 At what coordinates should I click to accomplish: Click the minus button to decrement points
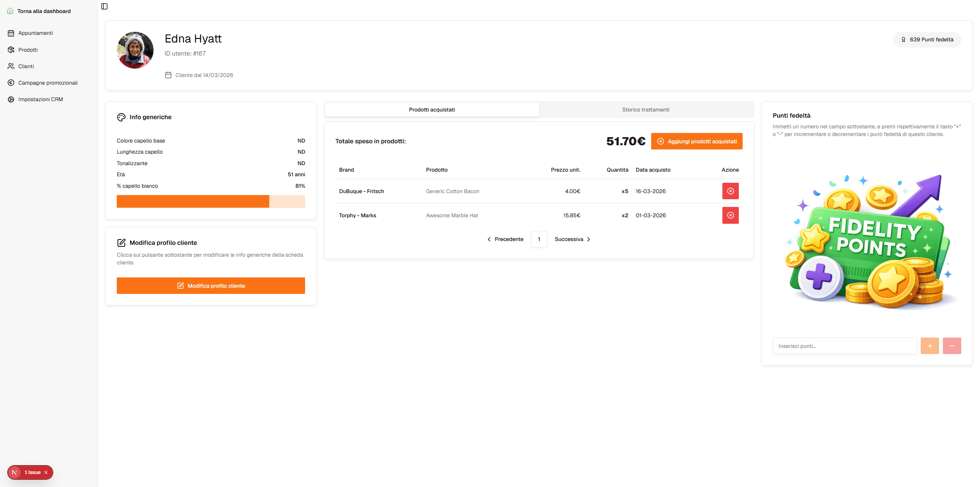(952, 345)
